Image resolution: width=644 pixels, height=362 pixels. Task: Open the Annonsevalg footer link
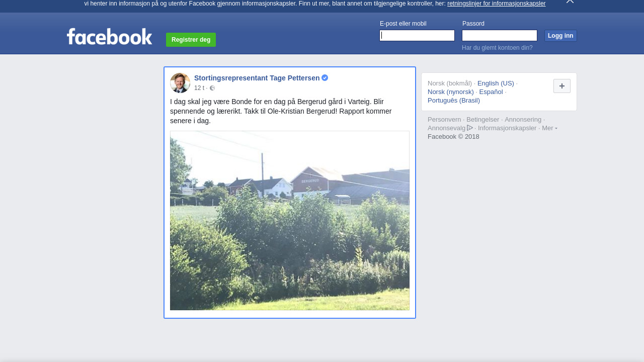[x=446, y=128]
